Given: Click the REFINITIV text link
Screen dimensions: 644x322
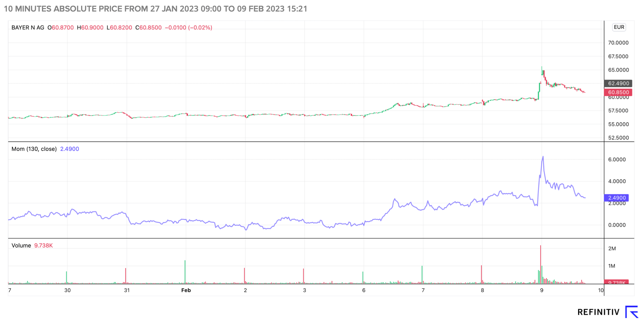Looking at the screenshot, I should (x=598, y=312).
